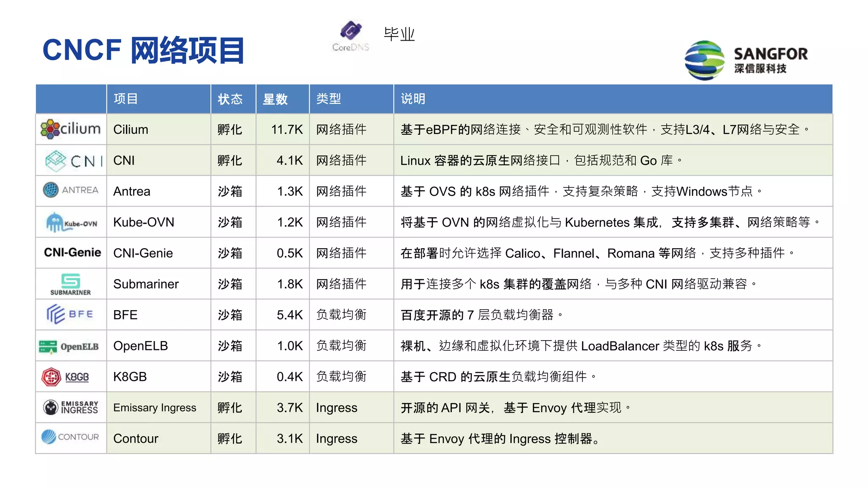This screenshot has height=488, width=868.
Task: Click the Submariner logo
Action: pos(70,284)
